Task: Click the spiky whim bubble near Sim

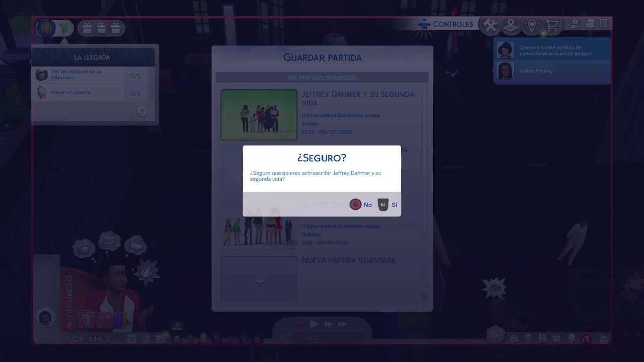Action: [x=146, y=271]
